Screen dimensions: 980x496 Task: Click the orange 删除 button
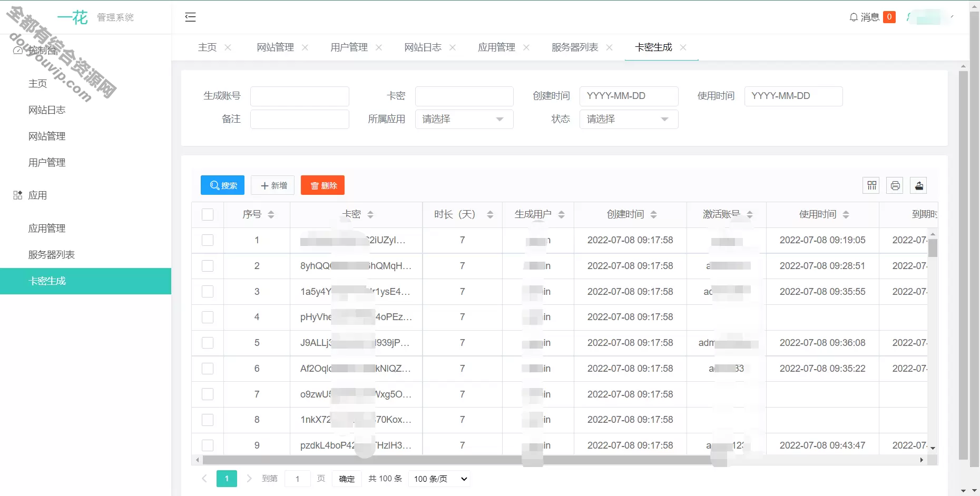(x=322, y=185)
